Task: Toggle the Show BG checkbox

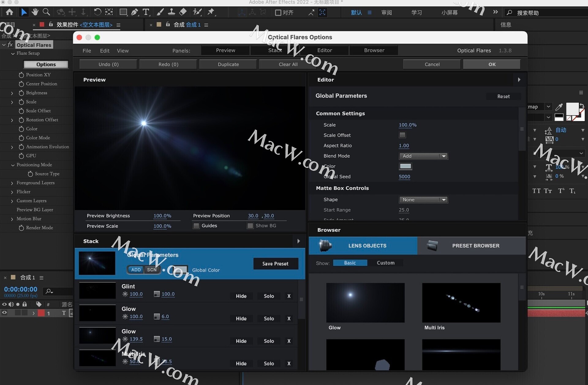Action: pyautogui.click(x=250, y=226)
